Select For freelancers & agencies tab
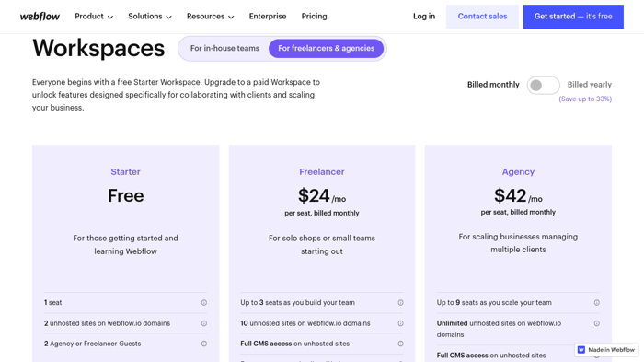The width and height of the screenshot is (644, 362). click(326, 49)
